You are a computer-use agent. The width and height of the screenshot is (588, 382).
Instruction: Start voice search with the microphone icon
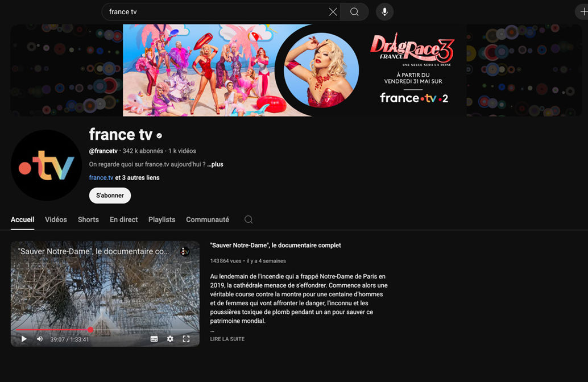pos(384,12)
